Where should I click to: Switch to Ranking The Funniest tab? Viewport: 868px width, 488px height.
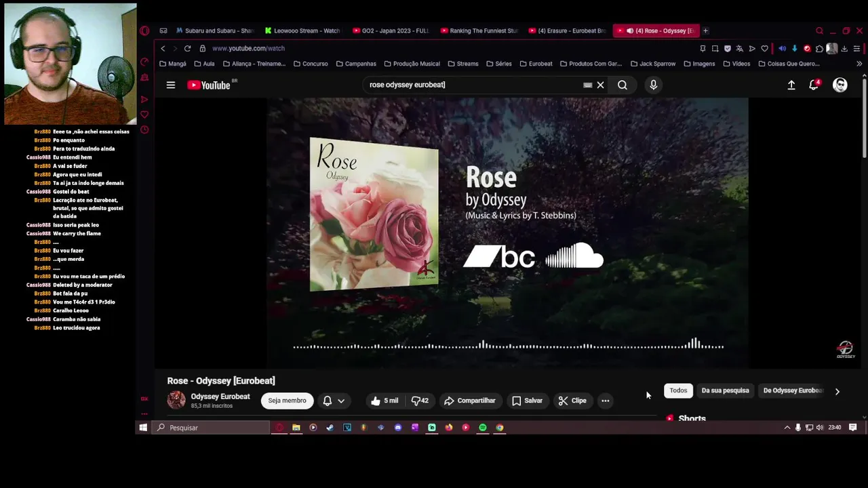point(479,30)
